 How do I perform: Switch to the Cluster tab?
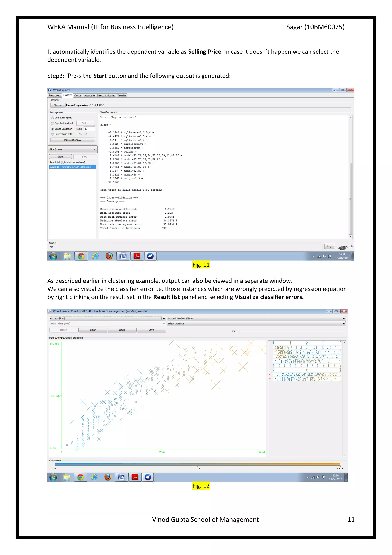(x=78, y=95)
